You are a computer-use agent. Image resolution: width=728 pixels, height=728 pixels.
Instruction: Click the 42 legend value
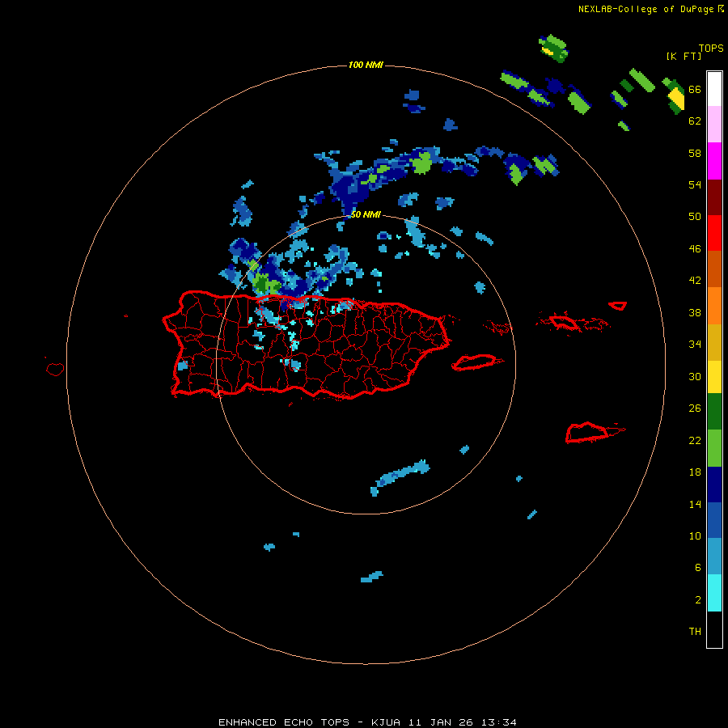click(x=695, y=281)
